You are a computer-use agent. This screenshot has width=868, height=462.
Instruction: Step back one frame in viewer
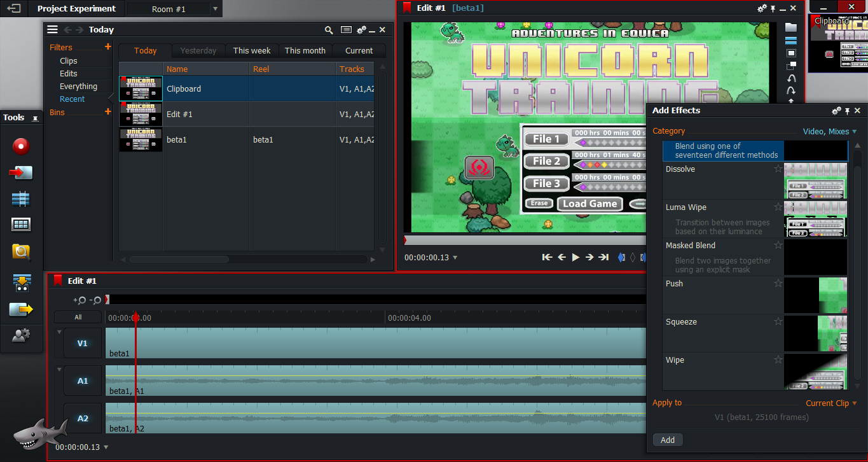pyautogui.click(x=561, y=257)
